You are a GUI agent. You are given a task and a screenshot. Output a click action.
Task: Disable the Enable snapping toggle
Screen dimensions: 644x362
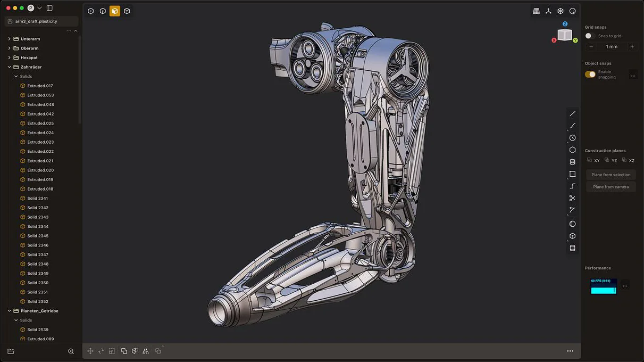click(590, 74)
